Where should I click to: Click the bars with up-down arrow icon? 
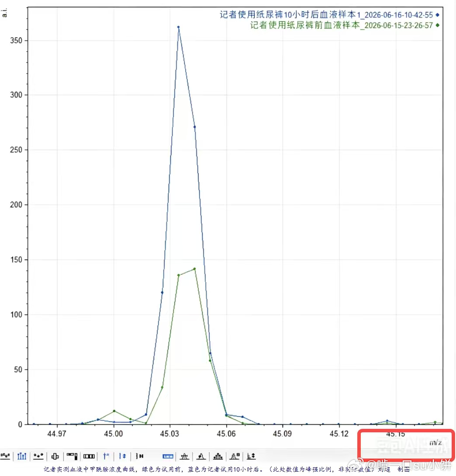click(x=251, y=456)
